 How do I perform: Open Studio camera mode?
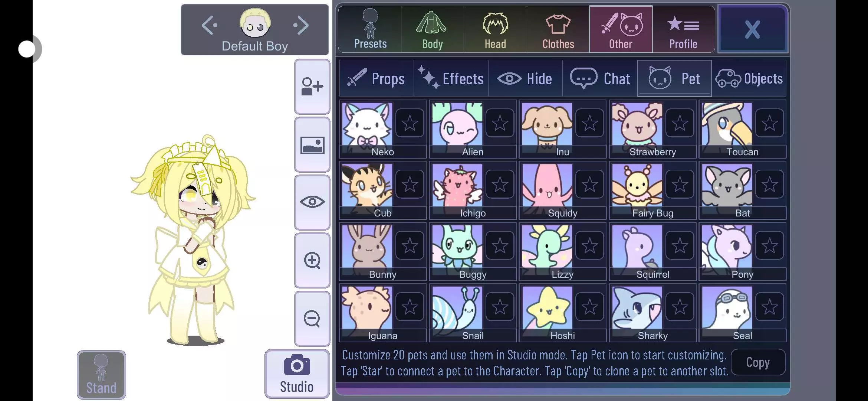[x=297, y=374]
